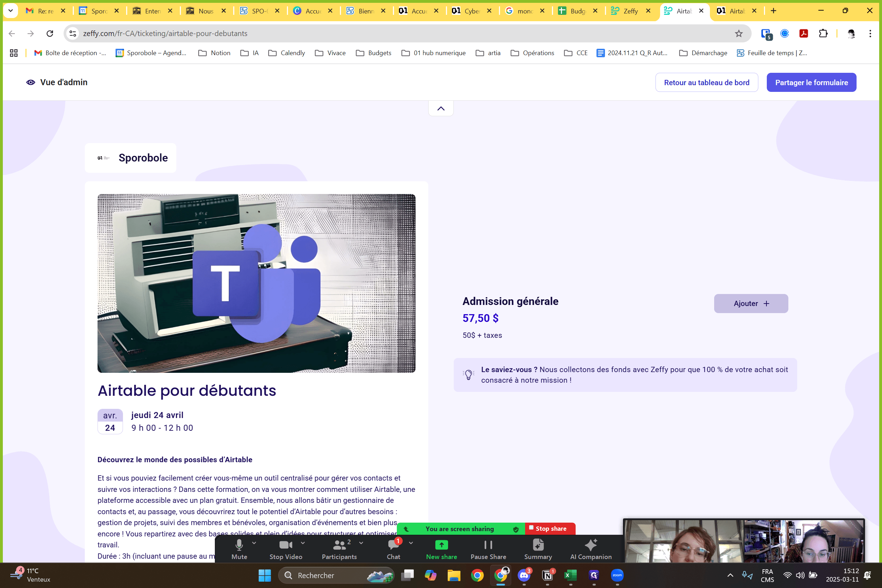Open Zoom Chat panel
882x588 pixels.
[x=393, y=549]
